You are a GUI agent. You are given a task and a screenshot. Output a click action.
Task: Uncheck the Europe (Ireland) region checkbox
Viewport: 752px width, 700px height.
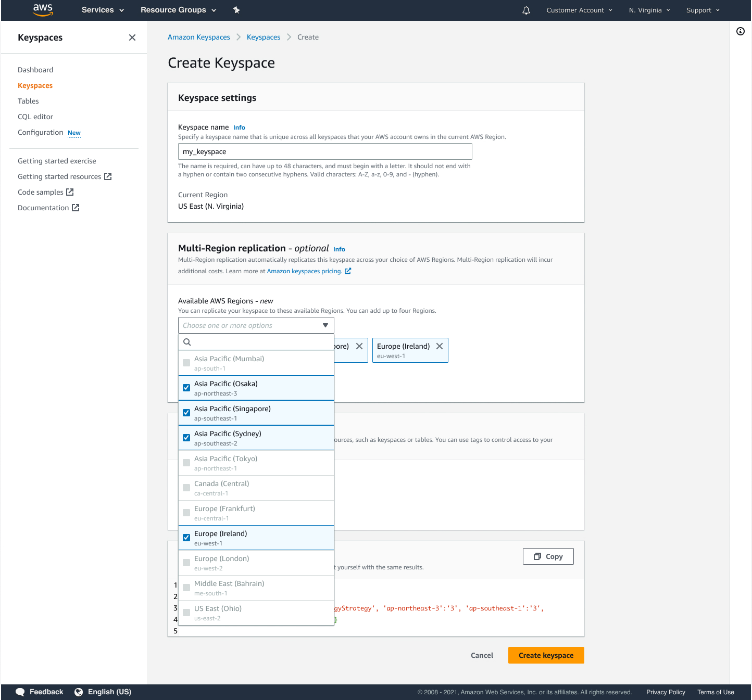pos(186,537)
